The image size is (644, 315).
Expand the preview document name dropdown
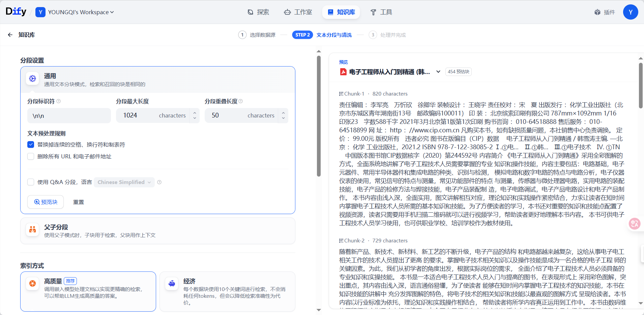pos(438,72)
